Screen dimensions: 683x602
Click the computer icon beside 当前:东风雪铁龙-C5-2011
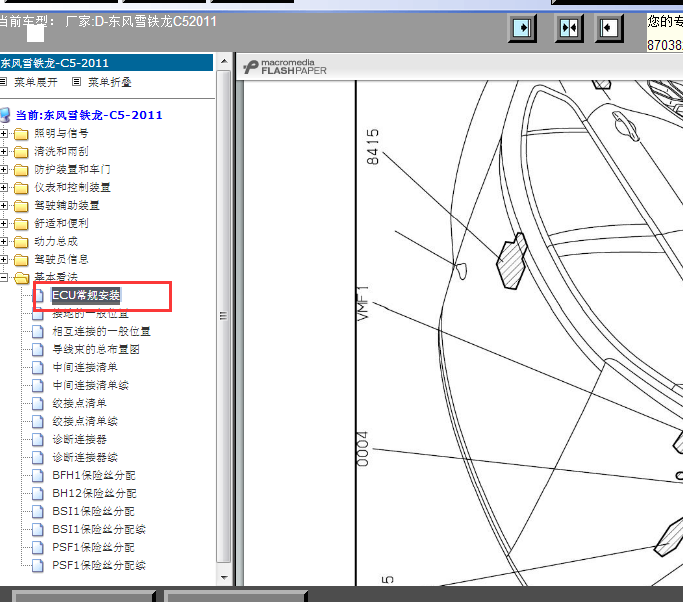tap(5, 115)
